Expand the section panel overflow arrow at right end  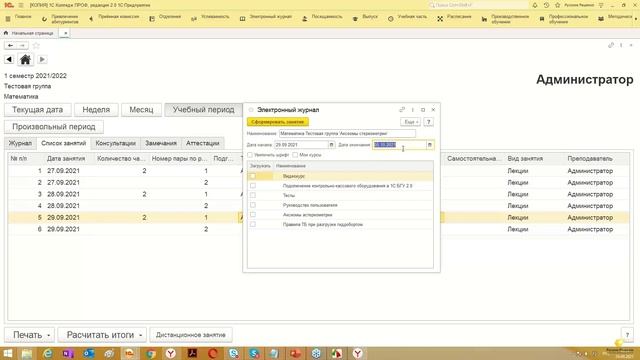point(636,19)
